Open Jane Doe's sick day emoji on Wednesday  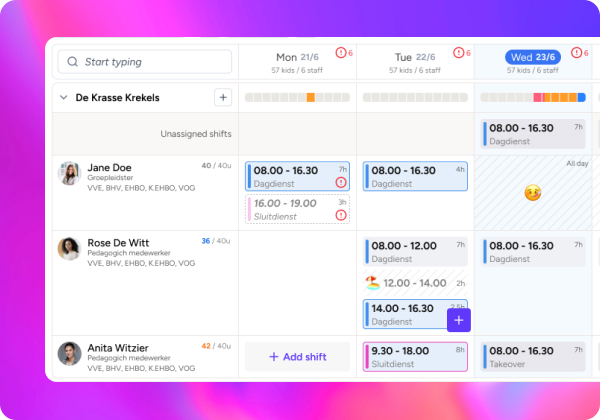point(532,193)
